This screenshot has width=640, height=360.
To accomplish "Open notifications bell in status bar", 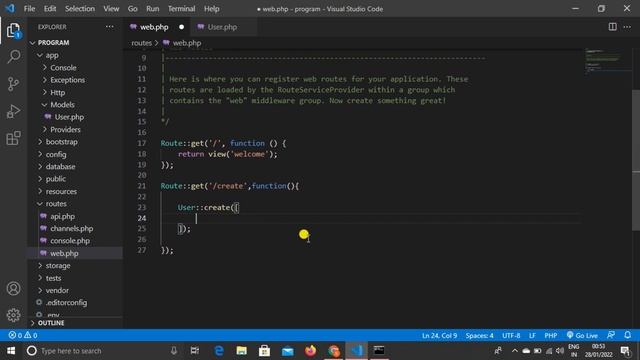I will tap(627, 335).
